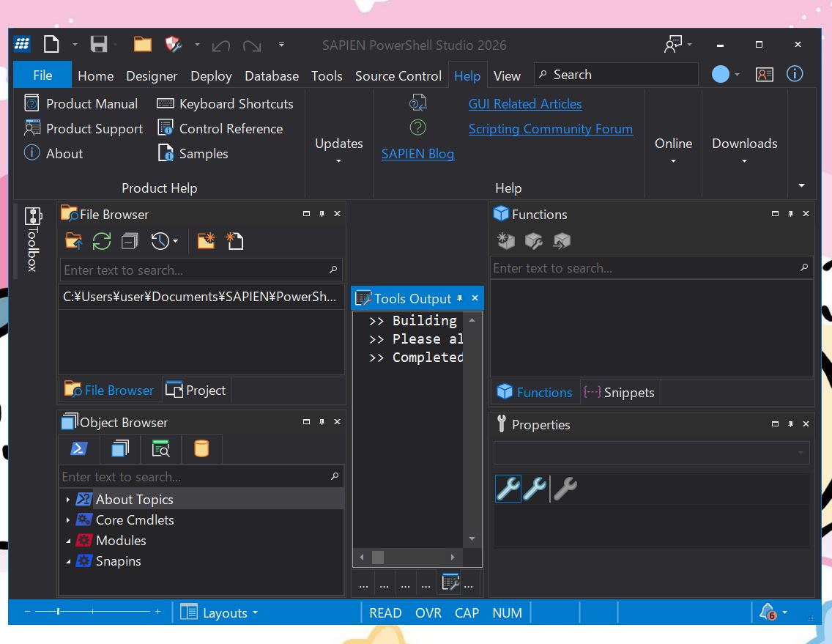Click the contact card icon near search
Viewport: 832px width, 644px height.
click(764, 74)
